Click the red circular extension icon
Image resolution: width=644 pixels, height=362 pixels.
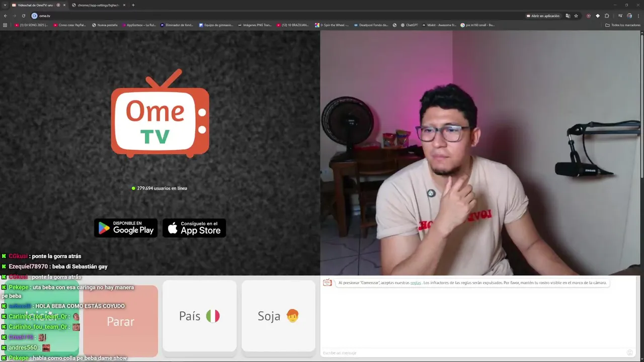[x=589, y=16]
